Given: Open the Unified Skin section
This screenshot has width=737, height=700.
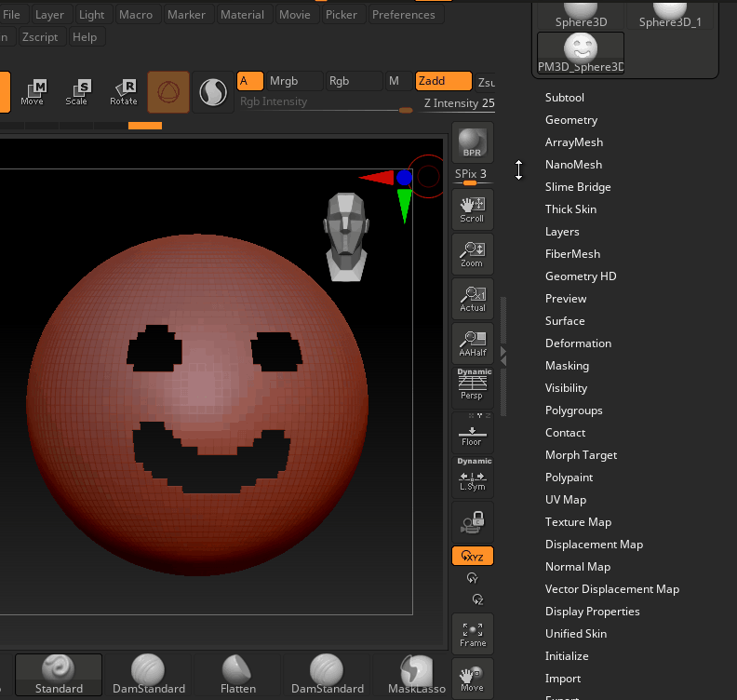Looking at the screenshot, I should click(576, 633).
